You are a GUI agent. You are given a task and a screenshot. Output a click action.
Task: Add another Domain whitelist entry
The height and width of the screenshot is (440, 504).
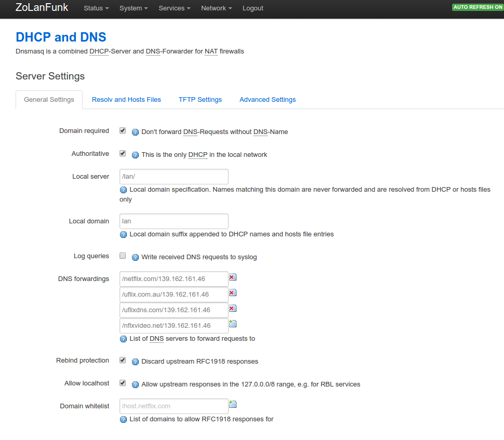(233, 404)
